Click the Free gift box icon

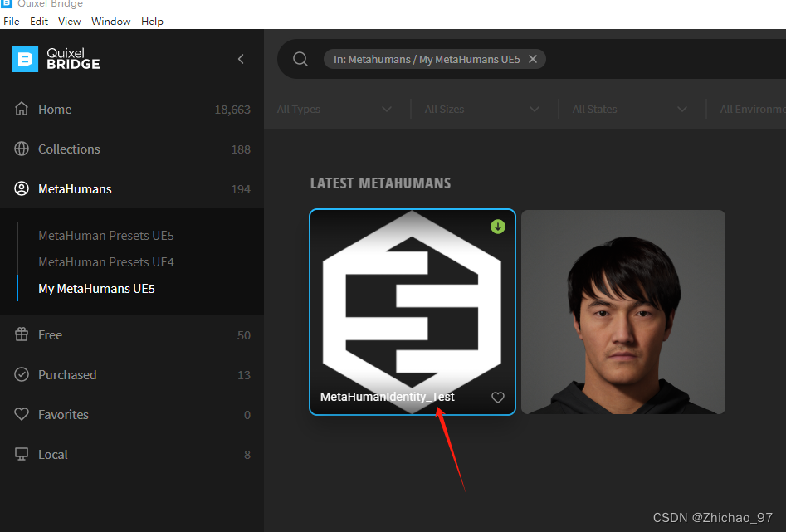pyautogui.click(x=22, y=334)
